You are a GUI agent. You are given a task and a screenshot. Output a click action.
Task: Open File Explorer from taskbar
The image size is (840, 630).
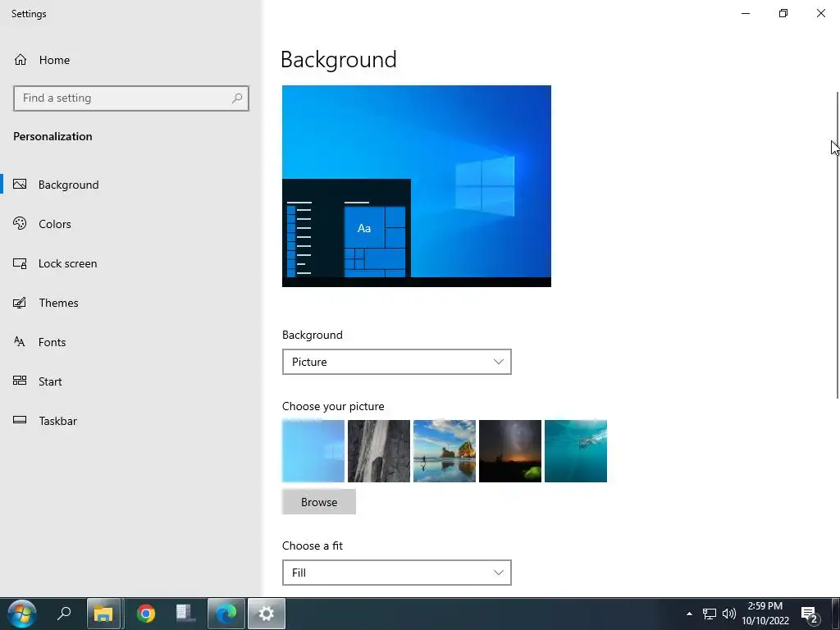pos(103,614)
